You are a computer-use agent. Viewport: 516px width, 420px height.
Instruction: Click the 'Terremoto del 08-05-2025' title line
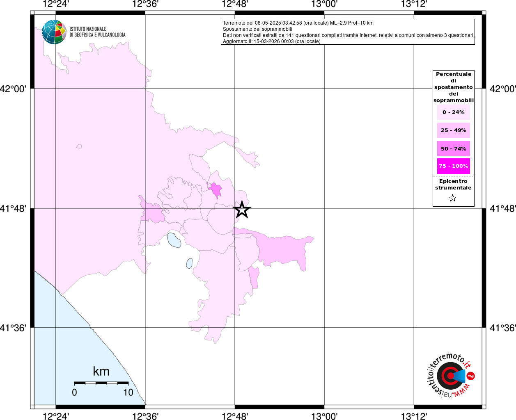click(x=298, y=23)
